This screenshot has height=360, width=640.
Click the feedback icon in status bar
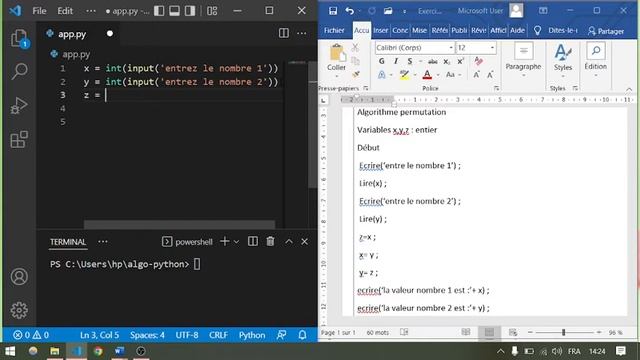281,335
